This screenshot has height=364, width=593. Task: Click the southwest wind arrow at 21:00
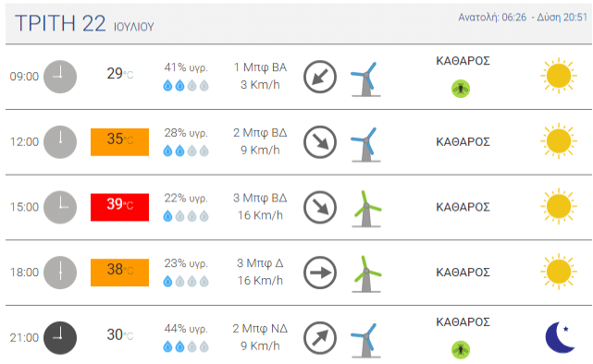pos(320,338)
